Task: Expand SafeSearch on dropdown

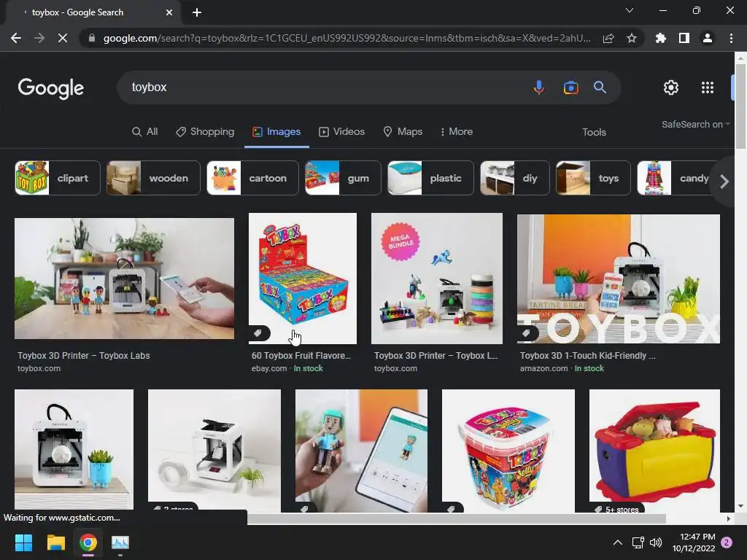Action: [695, 124]
